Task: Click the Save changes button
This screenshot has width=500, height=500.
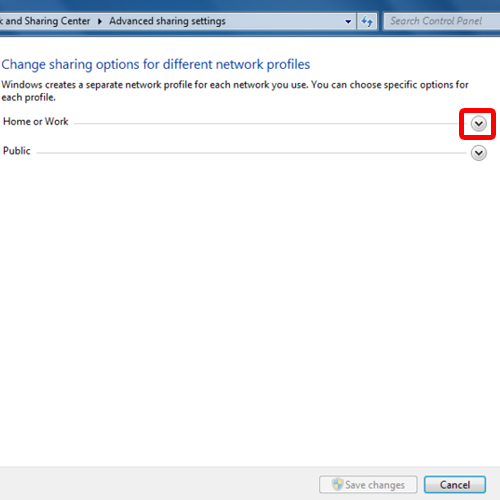Action: (x=368, y=484)
